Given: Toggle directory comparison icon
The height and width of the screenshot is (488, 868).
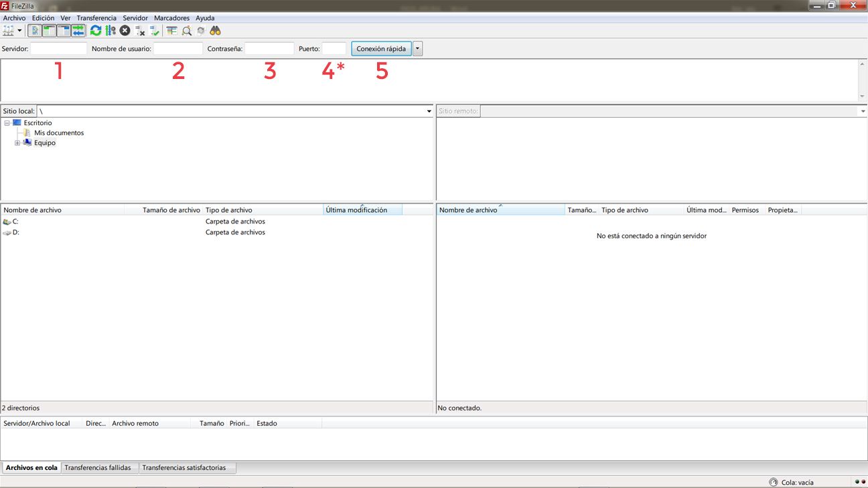Looking at the screenshot, I should click(187, 31).
